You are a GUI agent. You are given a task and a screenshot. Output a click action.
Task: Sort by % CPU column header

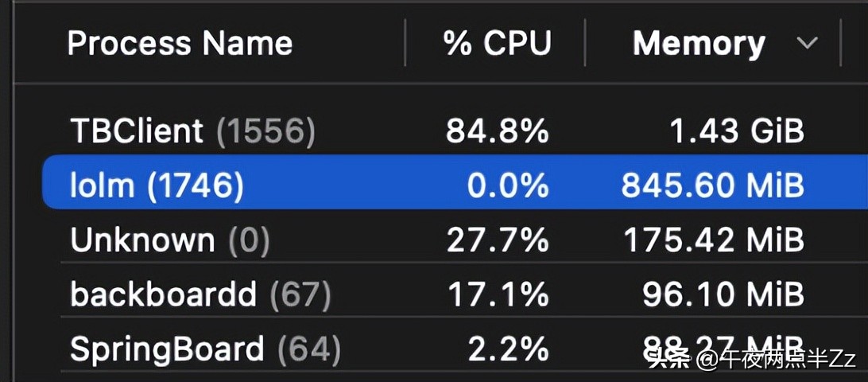pos(497,44)
